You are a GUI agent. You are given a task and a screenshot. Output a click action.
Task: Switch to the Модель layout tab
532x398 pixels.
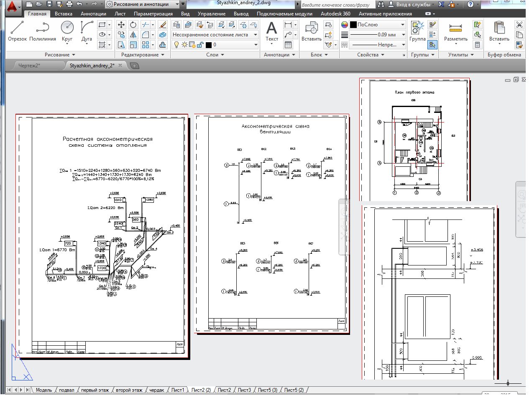click(x=44, y=390)
